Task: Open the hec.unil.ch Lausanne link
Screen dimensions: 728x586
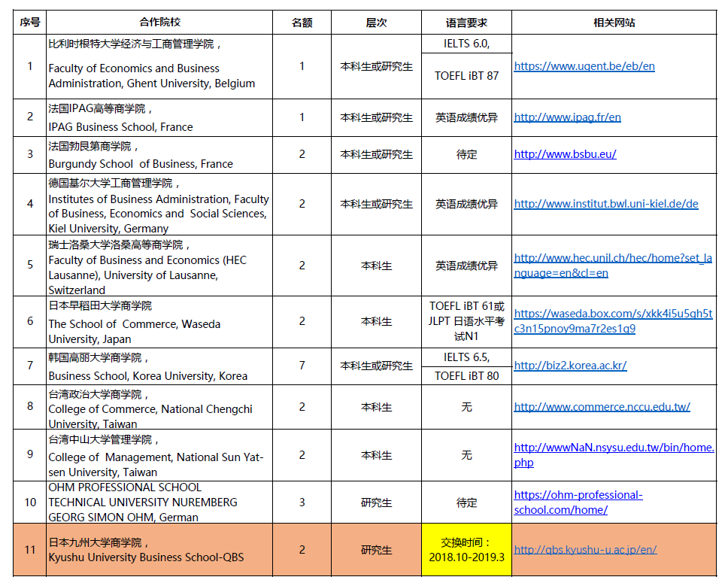Action: (613, 266)
